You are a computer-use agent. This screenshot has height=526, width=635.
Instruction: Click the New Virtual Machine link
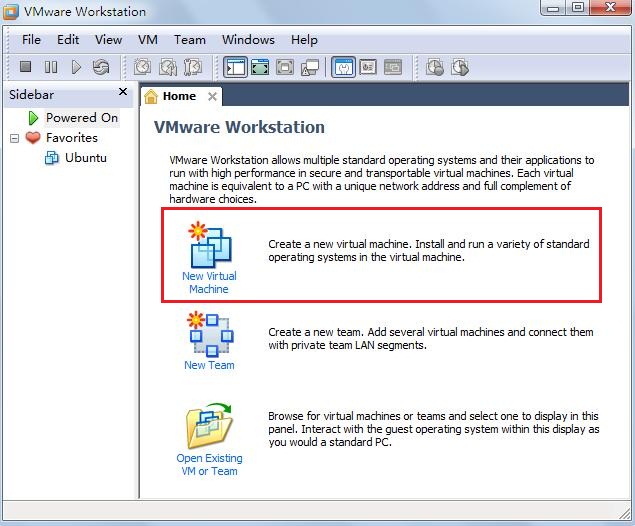point(209,283)
